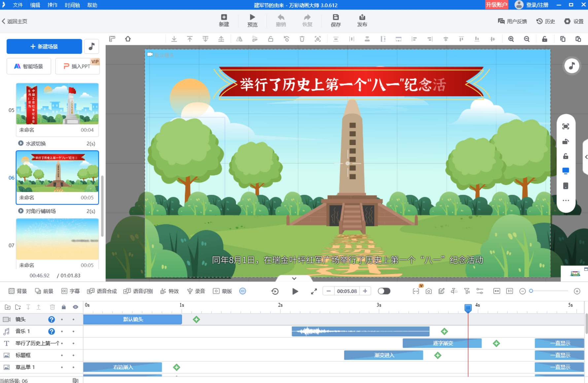The height and width of the screenshot is (383, 588).
Task: Play the timeline with the play button
Action: (x=295, y=291)
